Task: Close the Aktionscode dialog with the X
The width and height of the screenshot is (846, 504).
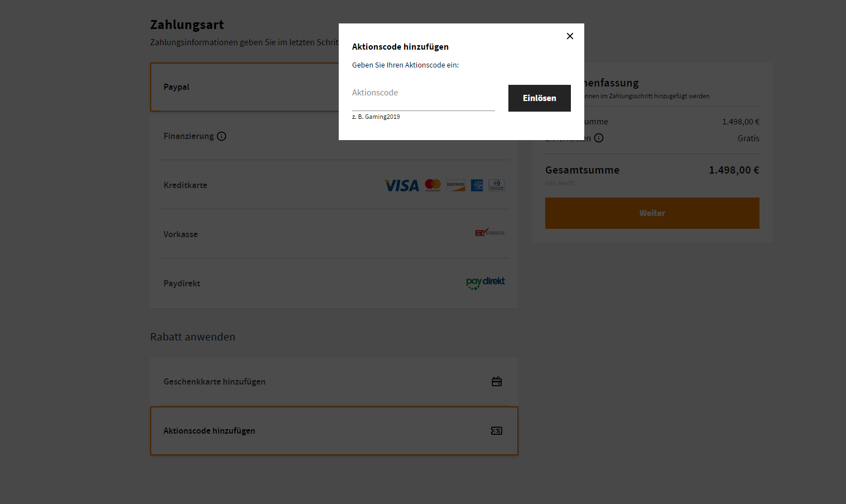Action: [570, 36]
